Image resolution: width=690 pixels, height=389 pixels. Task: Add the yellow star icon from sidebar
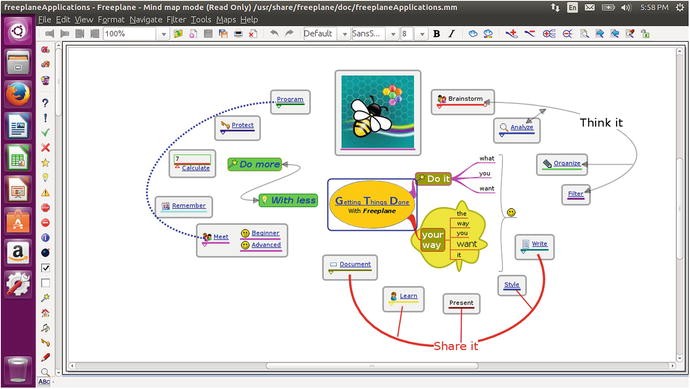click(x=45, y=162)
